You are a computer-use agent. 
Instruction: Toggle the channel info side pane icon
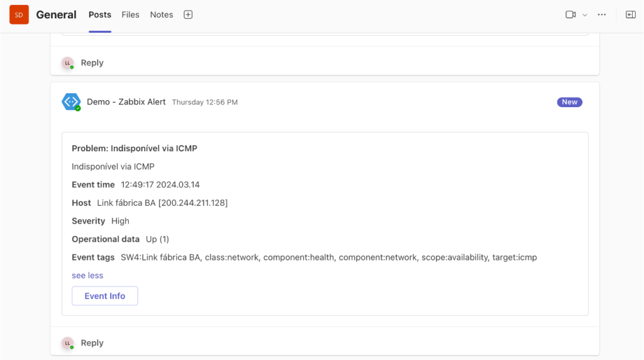coord(630,15)
